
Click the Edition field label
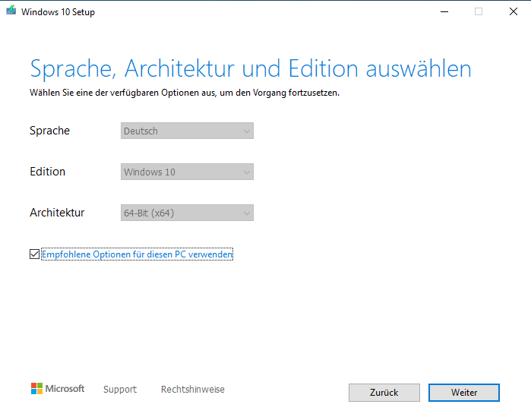pyautogui.click(x=47, y=172)
